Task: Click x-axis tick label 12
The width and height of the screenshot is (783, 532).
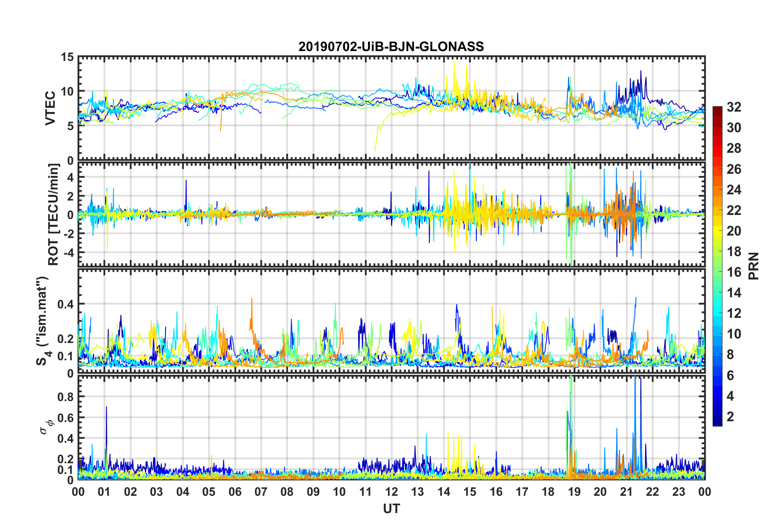Action: pos(391,492)
